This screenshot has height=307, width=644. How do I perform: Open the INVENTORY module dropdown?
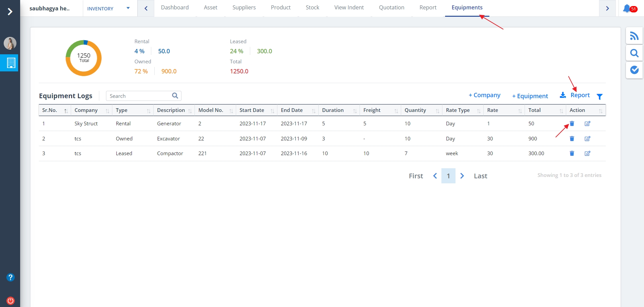108,8
